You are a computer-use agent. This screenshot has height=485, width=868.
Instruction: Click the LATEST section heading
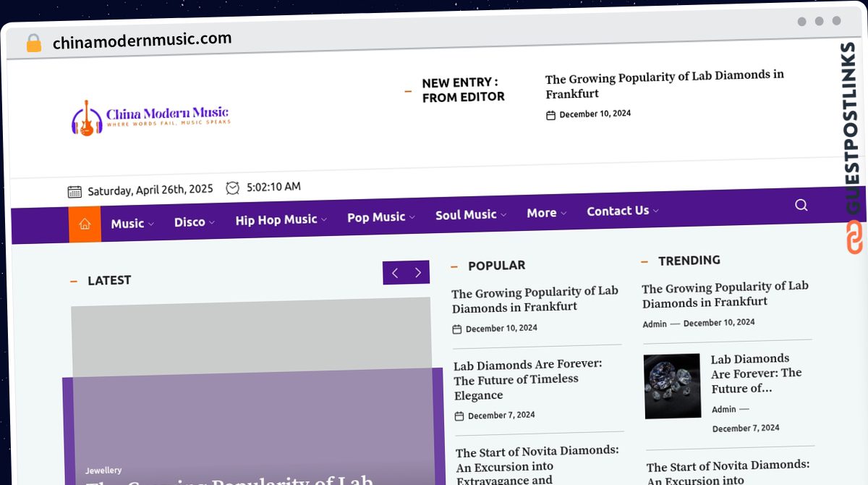tap(109, 280)
